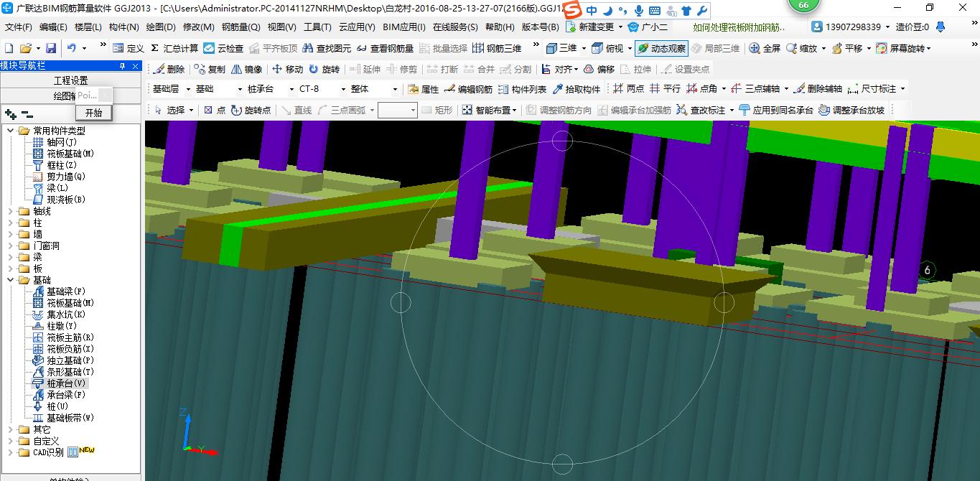Screen dimensions: 980x481
Task: Select 平行 parallel axis tool
Action: 665,89
